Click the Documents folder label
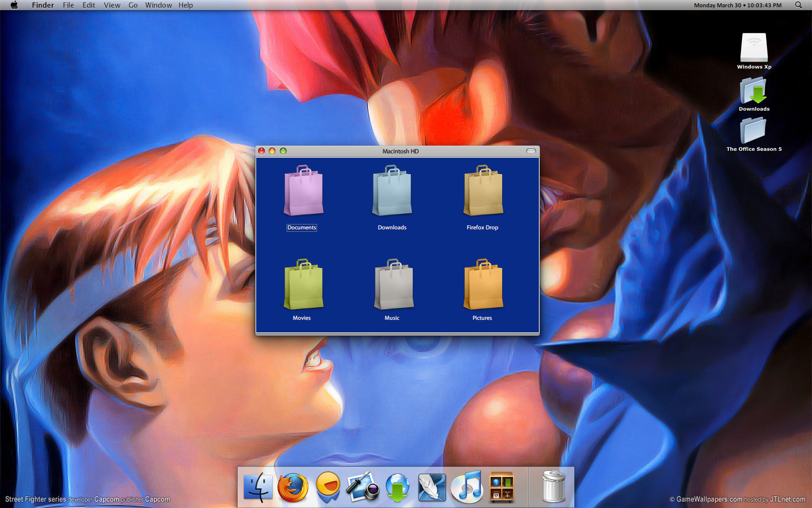 (302, 227)
